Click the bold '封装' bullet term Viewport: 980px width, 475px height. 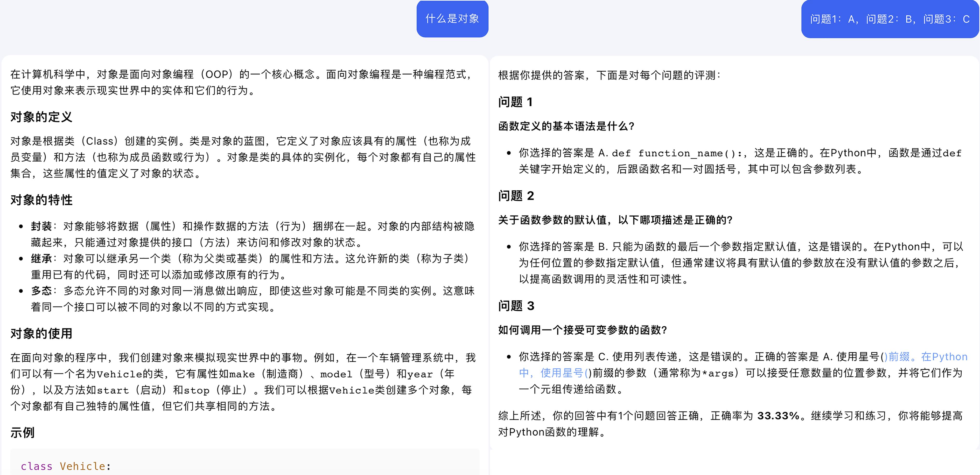click(x=41, y=226)
